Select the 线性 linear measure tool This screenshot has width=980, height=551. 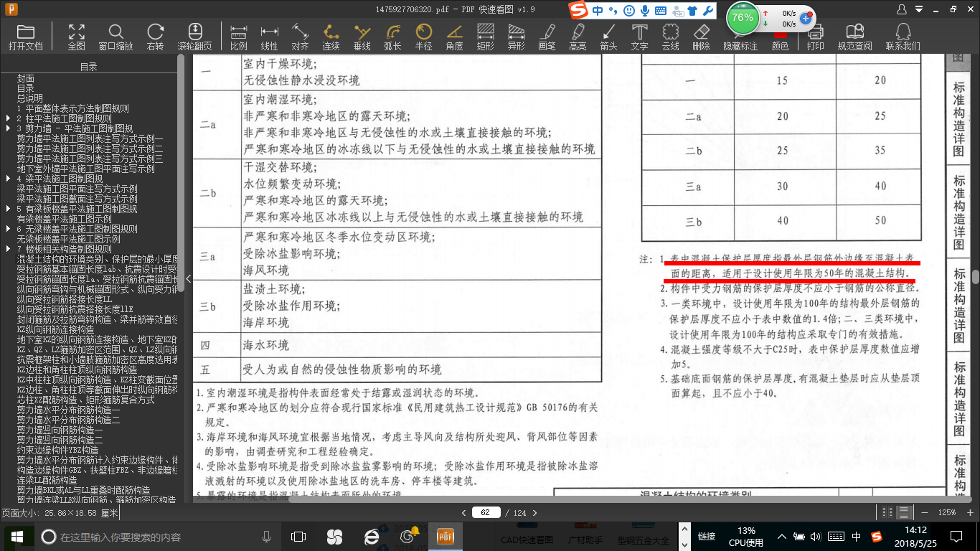point(269,37)
